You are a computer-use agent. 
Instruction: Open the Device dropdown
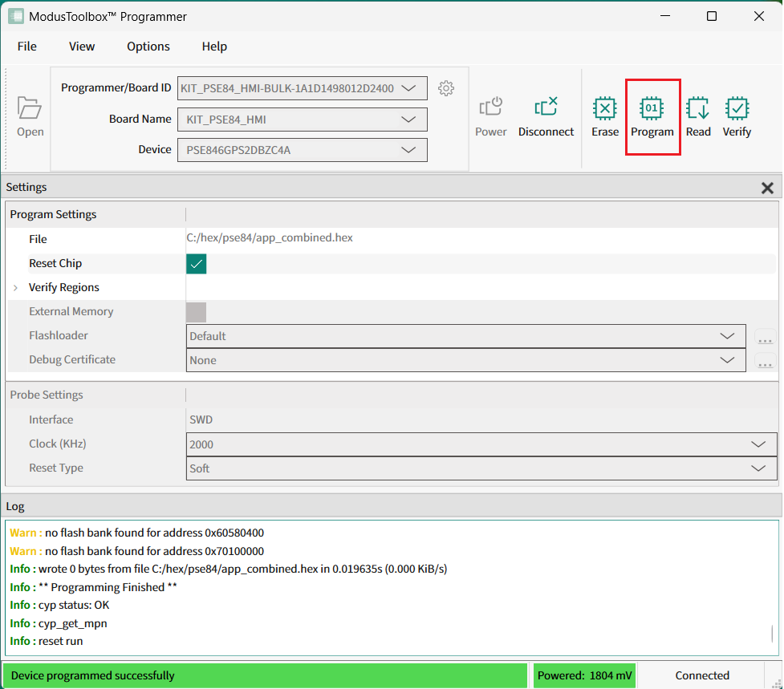click(x=302, y=150)
